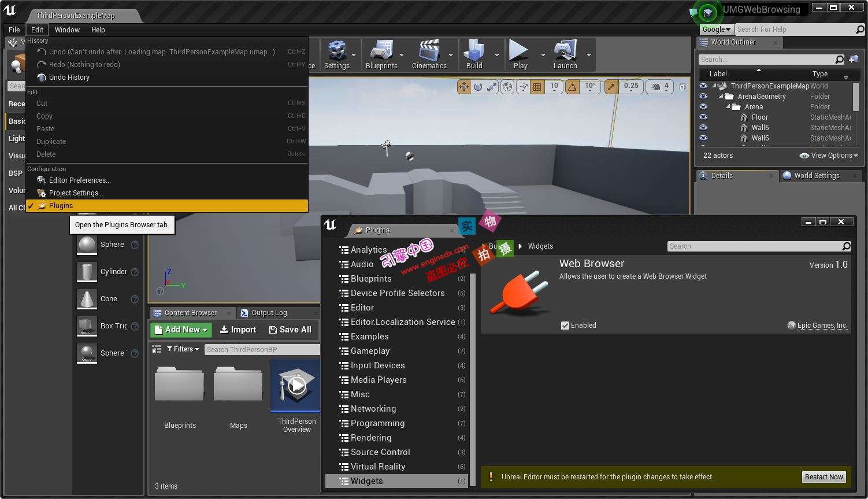Hide the Wall5 actor via eye icon

coord(703,127)
